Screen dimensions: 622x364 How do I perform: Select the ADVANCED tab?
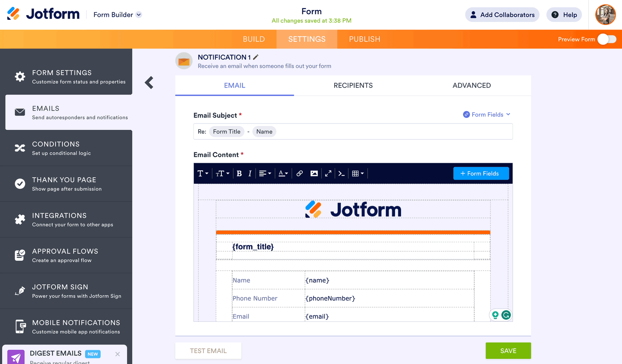pos(472,86)
